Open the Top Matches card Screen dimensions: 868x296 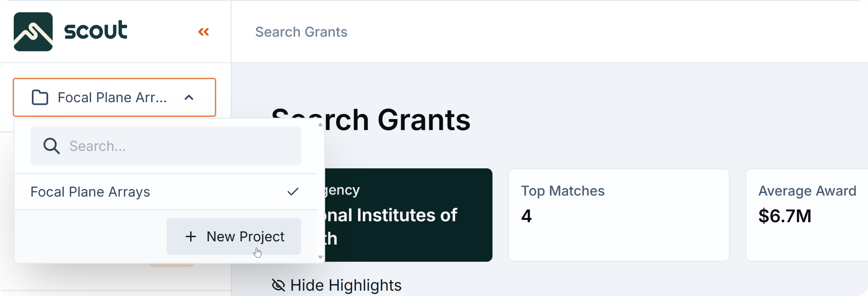click(619, 215)
